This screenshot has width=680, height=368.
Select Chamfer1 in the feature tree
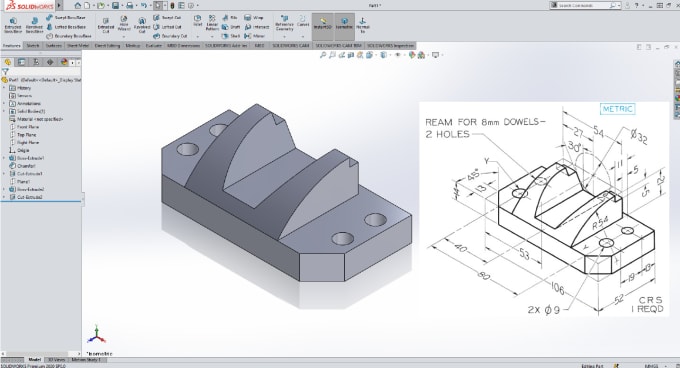click(23, 166)
